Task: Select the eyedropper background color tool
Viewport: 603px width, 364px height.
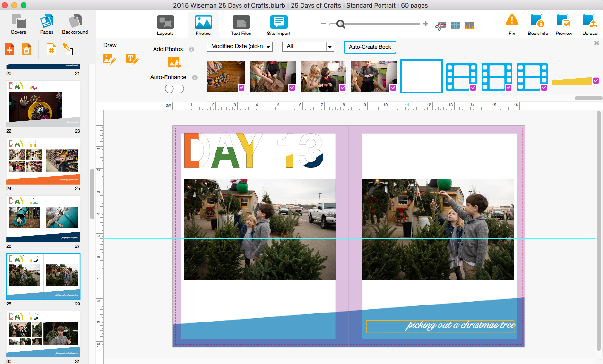Action: 68,49
